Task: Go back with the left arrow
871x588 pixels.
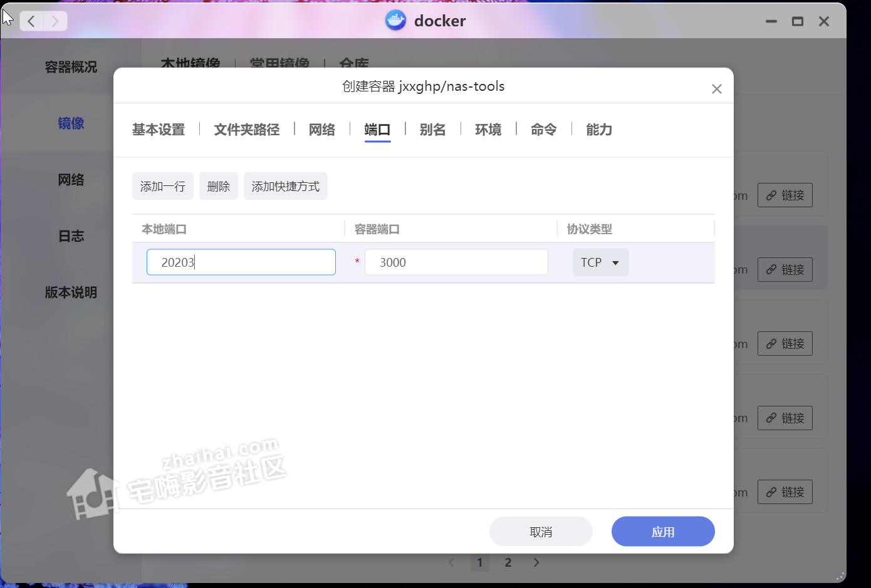Action: click(31, 21)
